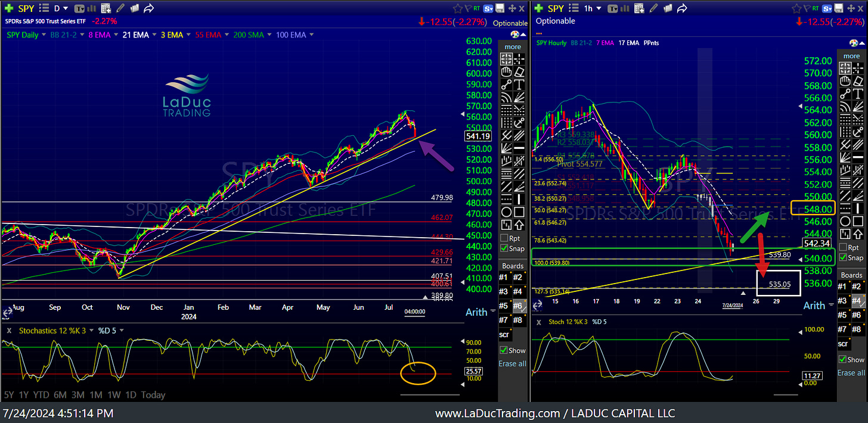Toggle Arith scale in the daily chart
This screenshot has width=868, height=423.
pyautogui.click(x=476, y=312)
